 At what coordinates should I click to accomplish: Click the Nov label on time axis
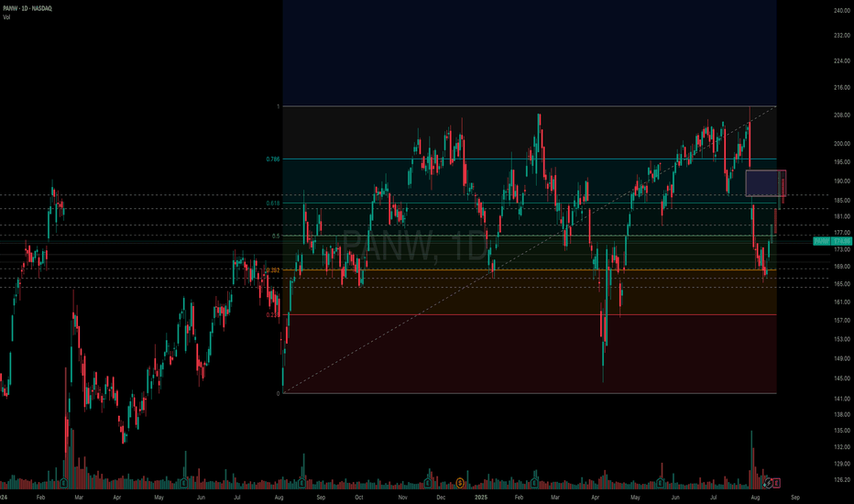402,498
